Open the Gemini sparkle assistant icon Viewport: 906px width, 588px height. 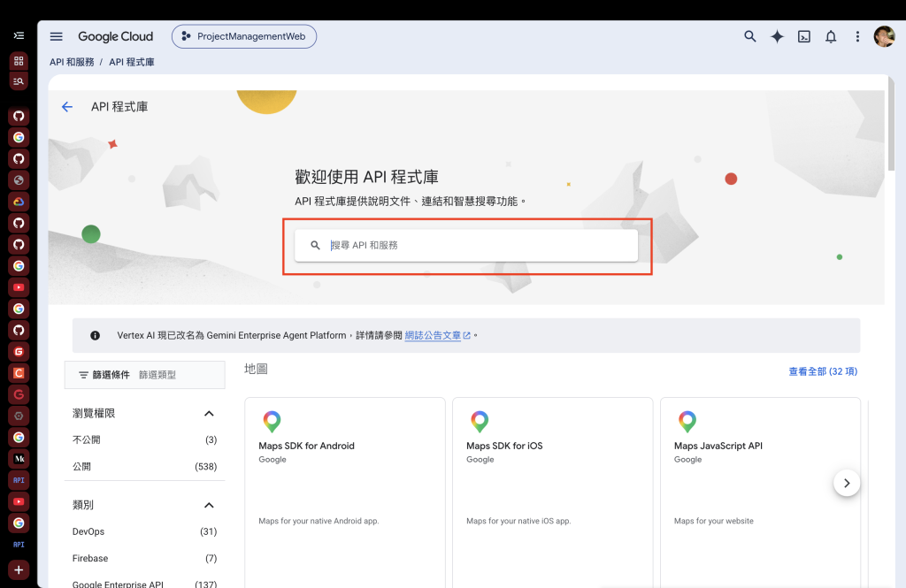click(777, 36)
